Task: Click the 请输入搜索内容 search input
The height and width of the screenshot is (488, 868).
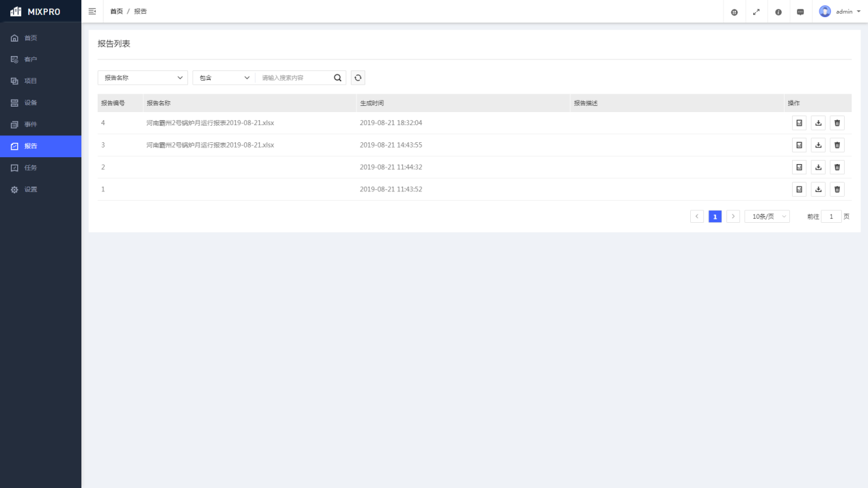Action: point(294,78)
